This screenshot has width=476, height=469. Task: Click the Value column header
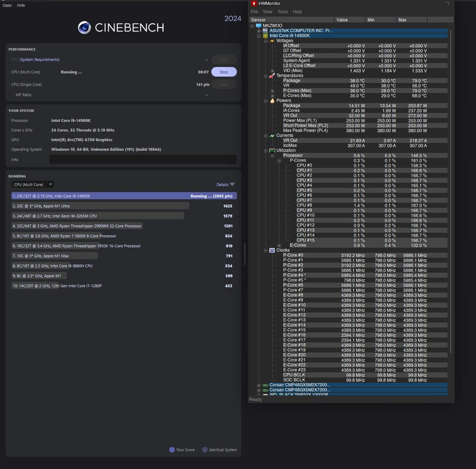click(350, 20)
